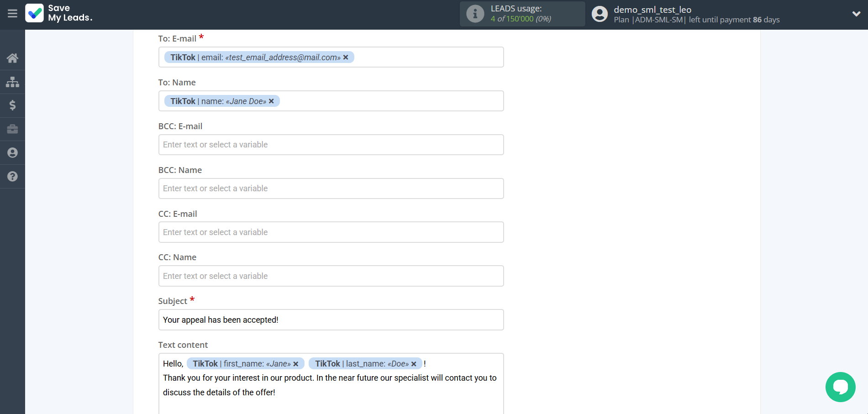Click the CC: E-mail input field
The width and height of the screenshot is (868, 414).
(x=331, y=232)
